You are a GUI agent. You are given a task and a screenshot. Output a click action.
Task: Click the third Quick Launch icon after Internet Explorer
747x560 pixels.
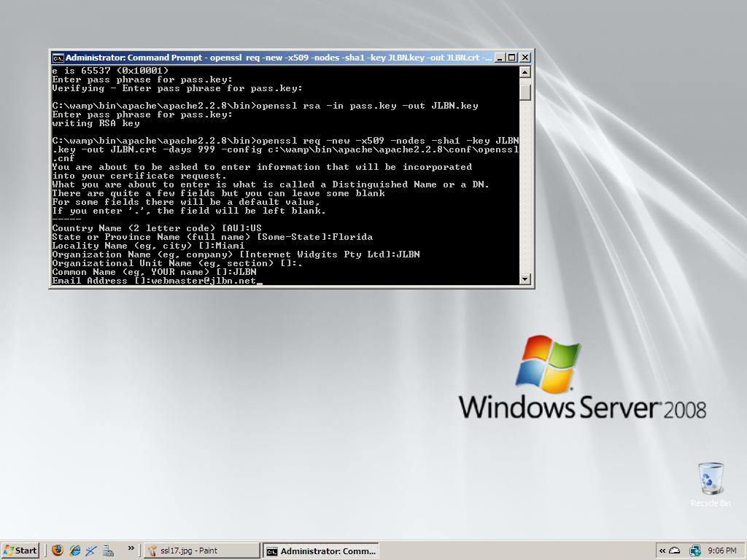[x=91, y=551]
